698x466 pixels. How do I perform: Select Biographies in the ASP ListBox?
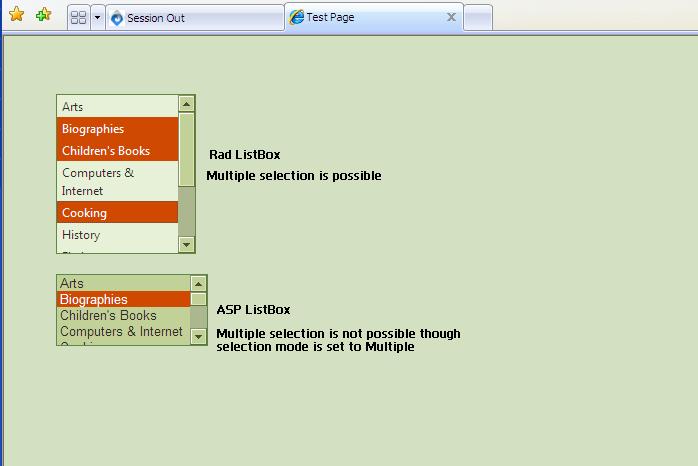click(124, 299)
